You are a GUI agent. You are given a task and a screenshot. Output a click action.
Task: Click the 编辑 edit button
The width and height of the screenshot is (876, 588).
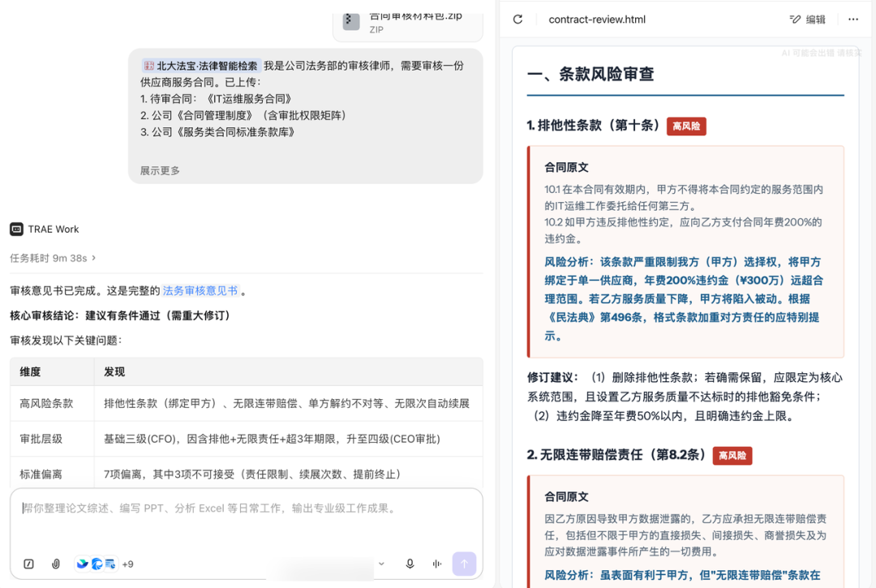808,19
